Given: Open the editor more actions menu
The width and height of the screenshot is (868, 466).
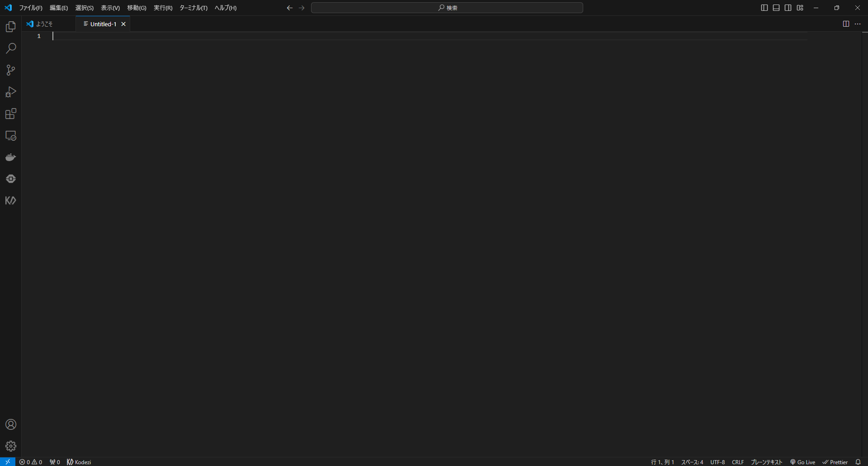Looking at the screenshot, I should coord(858,24).
